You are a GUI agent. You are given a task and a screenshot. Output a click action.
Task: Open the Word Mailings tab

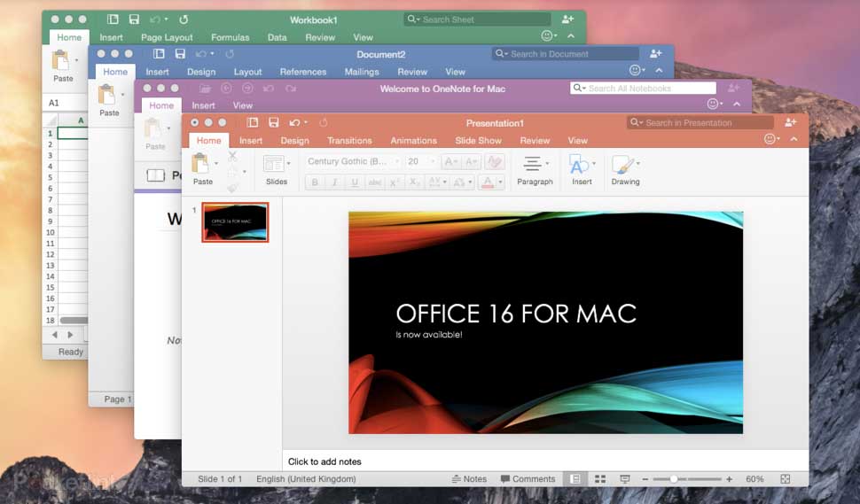pyautogui.click(x=362, y=72)
